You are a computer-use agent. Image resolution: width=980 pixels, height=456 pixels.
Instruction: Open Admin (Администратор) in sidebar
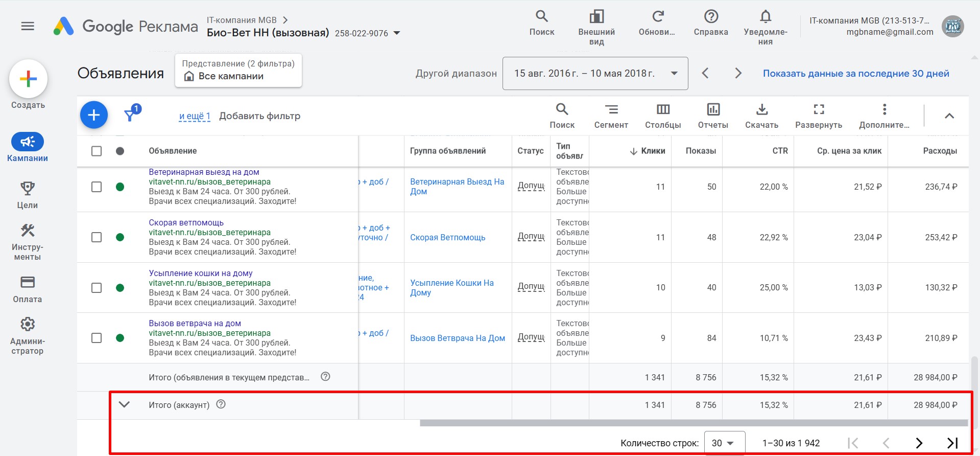tap(28, 336)
